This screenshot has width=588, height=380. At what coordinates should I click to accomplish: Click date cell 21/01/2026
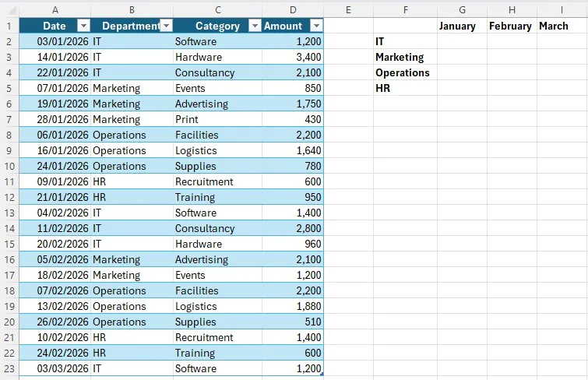tap(55, 197)
